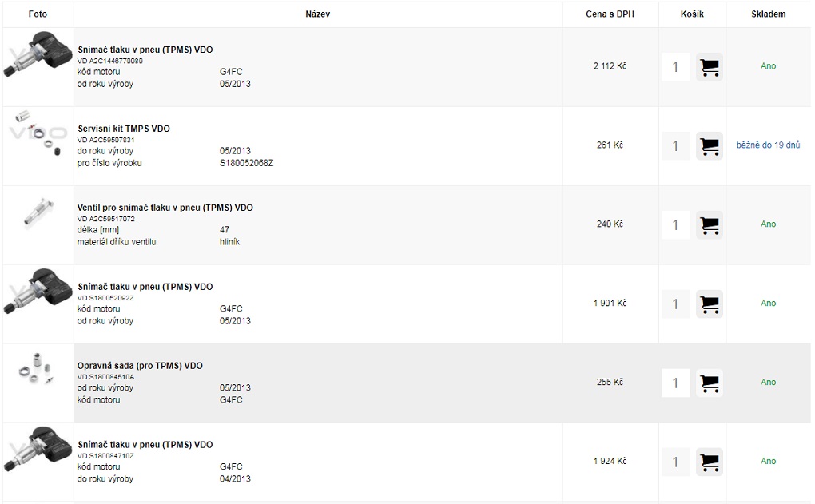
Task: Open Opravná sada (pro TPMS) VDO link
Action: click(x=140, y=366)
